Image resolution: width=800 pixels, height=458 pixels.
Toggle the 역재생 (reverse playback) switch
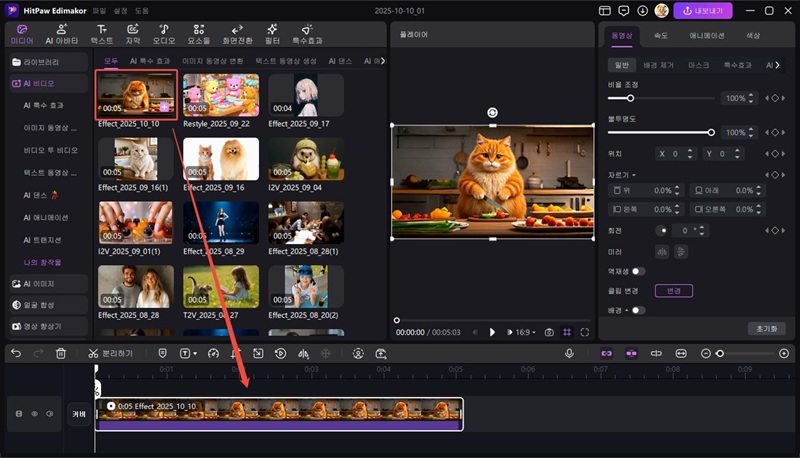637,271
